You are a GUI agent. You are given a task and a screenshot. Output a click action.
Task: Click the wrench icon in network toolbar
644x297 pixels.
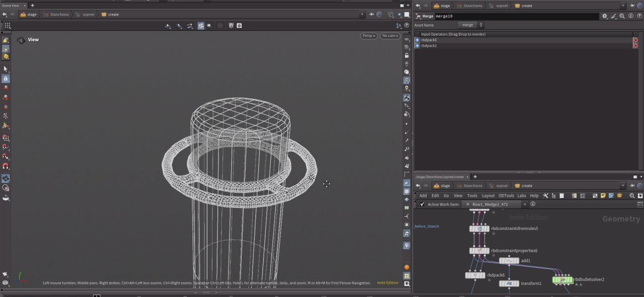click(x=545, y=196)
